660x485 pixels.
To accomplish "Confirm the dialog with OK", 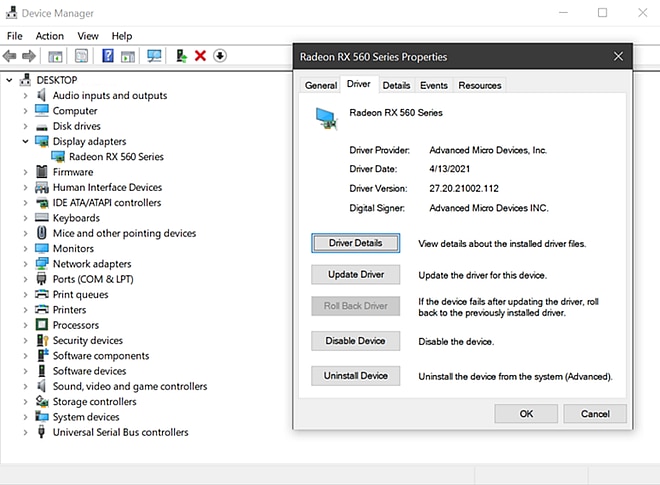I will (x=526, y=414).
